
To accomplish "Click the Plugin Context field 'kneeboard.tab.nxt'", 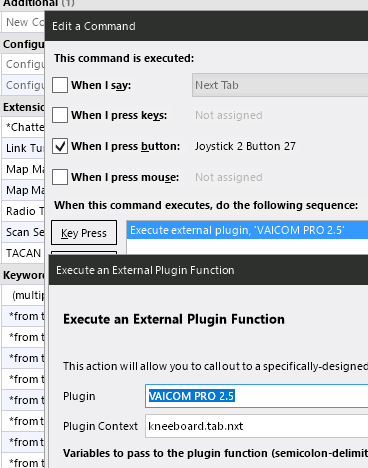I will (x=257, y=426).
